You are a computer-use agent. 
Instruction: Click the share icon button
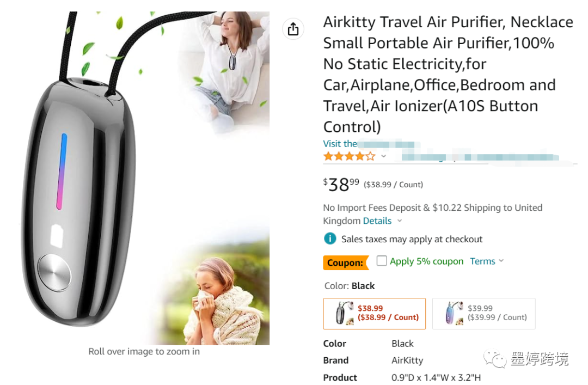293,29
